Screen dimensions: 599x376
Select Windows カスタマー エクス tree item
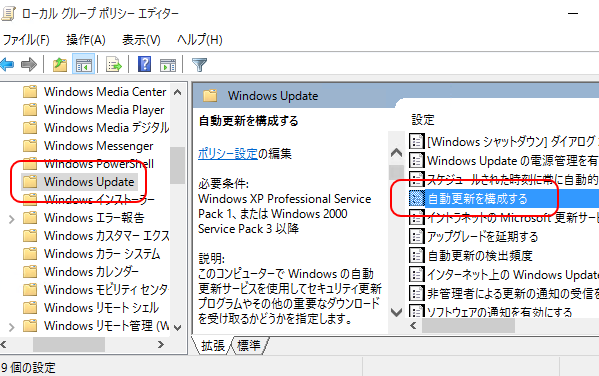click(x=106, y=236)
